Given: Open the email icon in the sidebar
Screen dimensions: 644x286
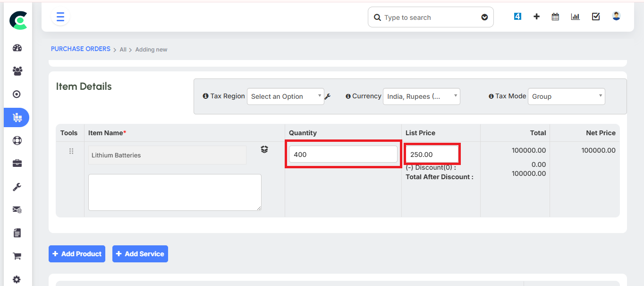Looking at the screenshot, I should (x=17, y=209).
